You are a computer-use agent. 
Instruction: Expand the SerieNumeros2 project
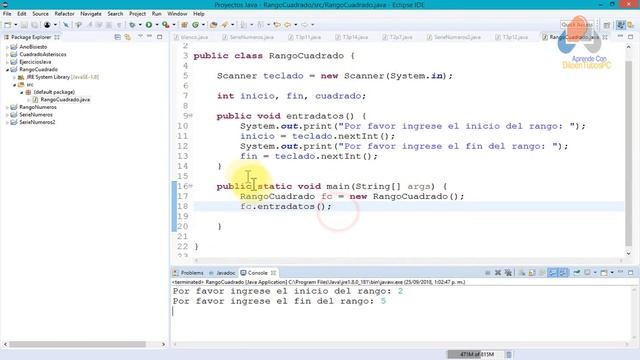pyautogui.click(x=7, y=122)
